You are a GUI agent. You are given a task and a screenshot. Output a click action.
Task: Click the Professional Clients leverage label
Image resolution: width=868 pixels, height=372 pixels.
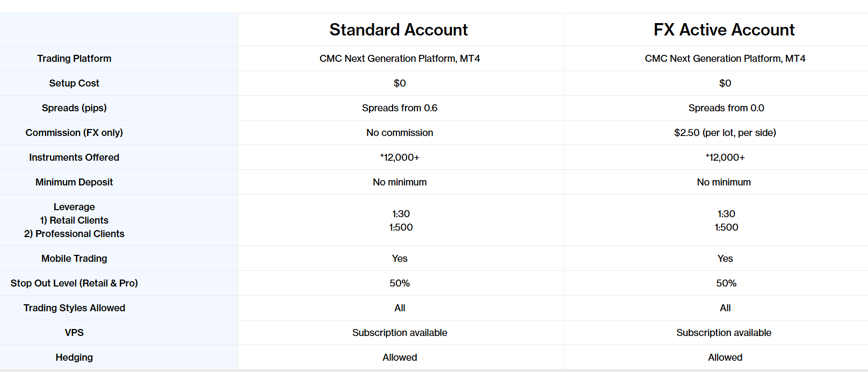(74, 234)
